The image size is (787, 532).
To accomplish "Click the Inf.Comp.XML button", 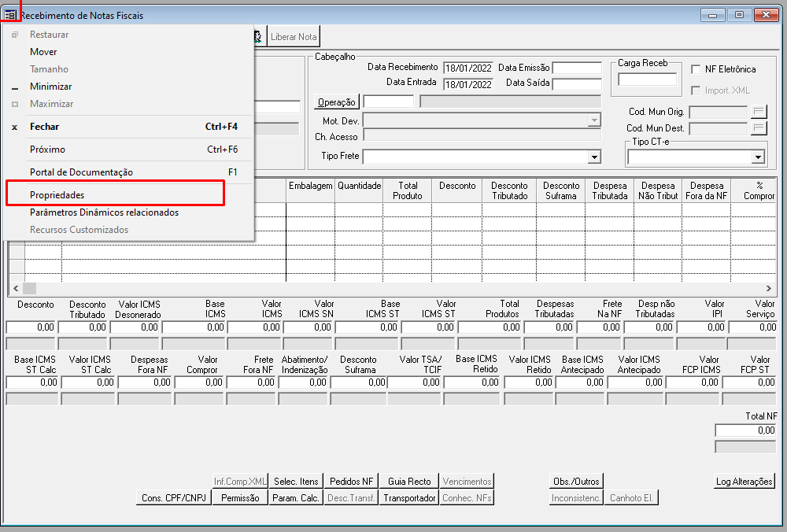I will coord(240,482).
